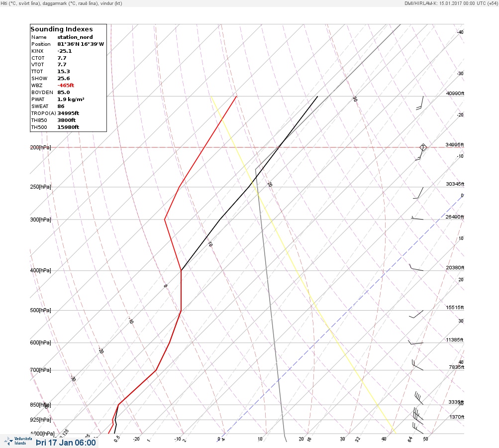The height and width of the screenshot is (448, 499).
Task: Click the wind barb at 850 hPa level
Action: click(x=419, y=398)
